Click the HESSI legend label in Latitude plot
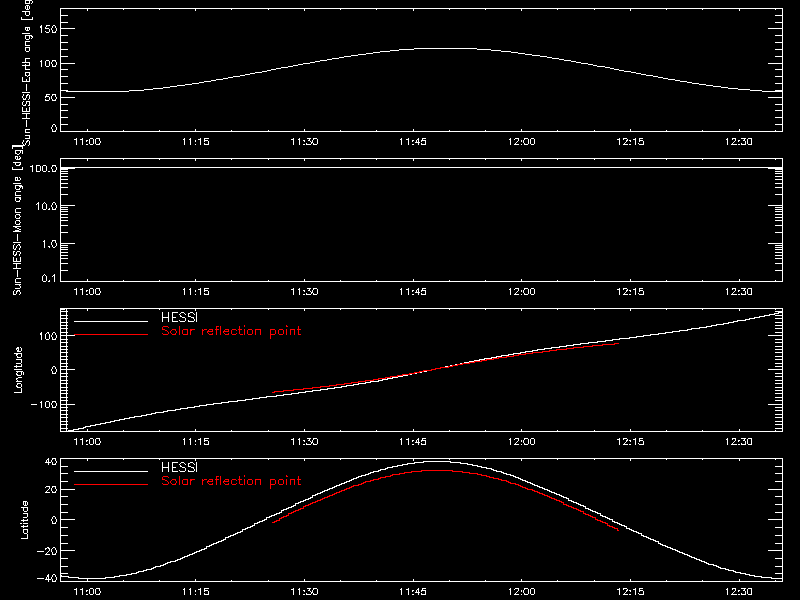Screen dimensions: 800x600 [179, 467]
